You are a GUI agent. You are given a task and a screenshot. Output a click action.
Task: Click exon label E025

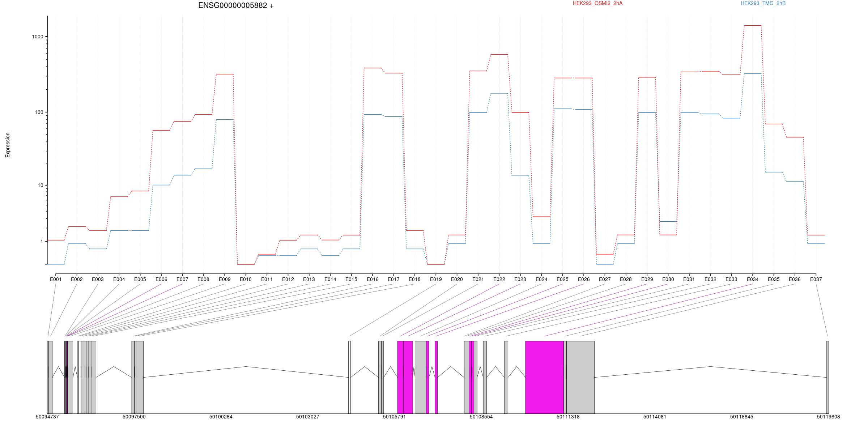pyautogui.click(x=562, y=279)
